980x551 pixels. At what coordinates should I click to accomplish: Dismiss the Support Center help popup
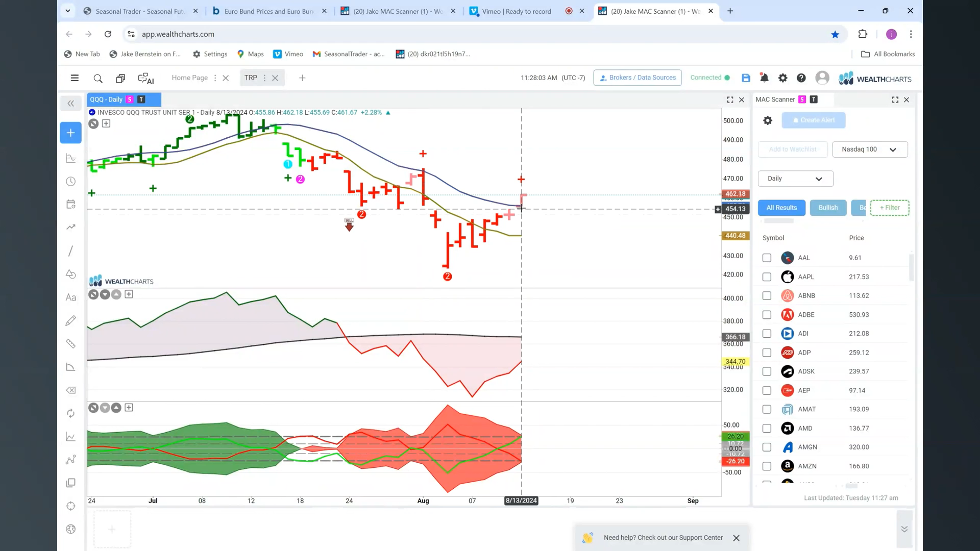pyautogui.click(x=736, y=538)
